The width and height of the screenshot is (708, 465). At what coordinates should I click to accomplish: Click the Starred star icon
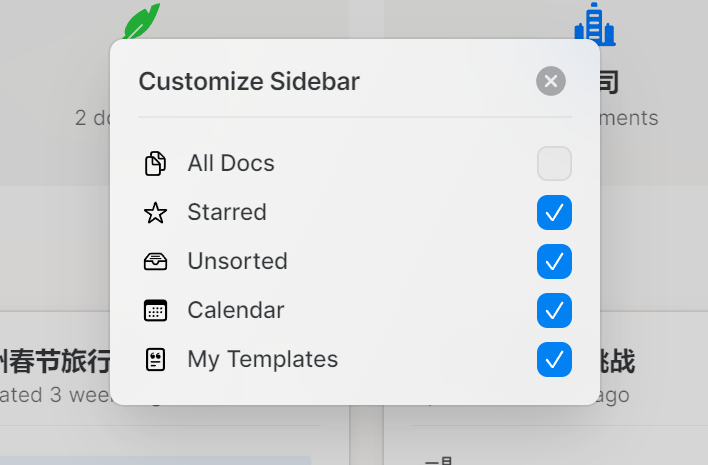coord(155,212)
